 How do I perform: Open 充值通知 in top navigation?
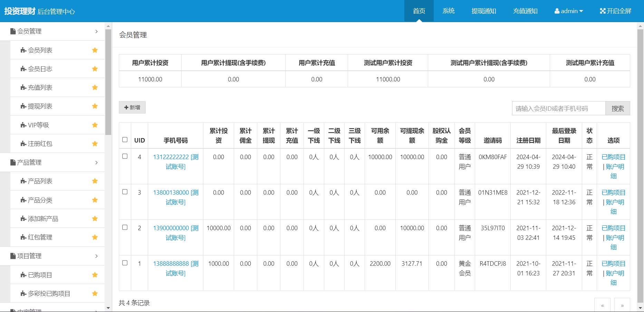(525, 11)
